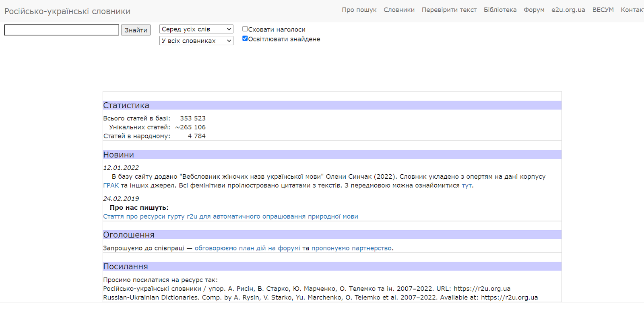Open the article about r2u resources link
This screenshot has height=312, width=644.
pyautogui.click(x=230, y=217)
